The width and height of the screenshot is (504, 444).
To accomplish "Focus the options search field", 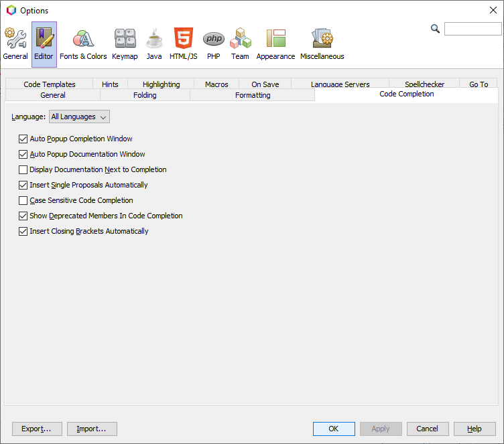I will 472,29.
